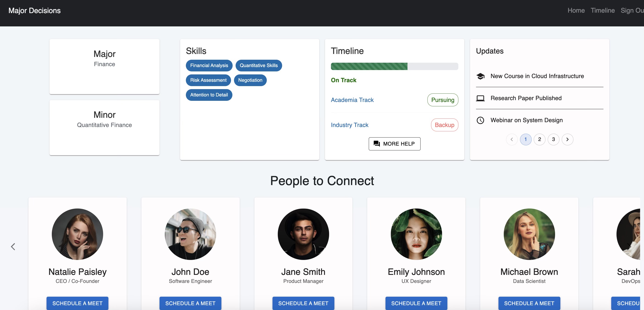
Task: Select updates page 3
Action: click(x=553, y=139)
